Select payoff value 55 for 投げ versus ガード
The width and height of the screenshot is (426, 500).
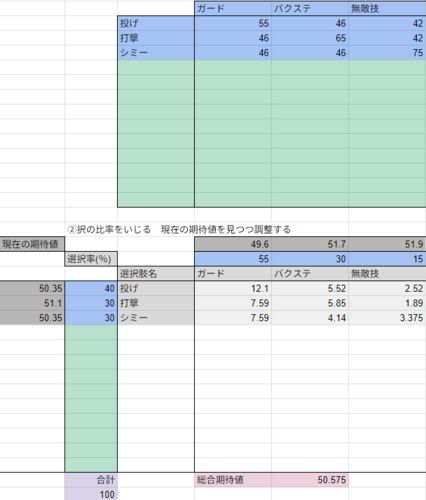pos(233,23)
